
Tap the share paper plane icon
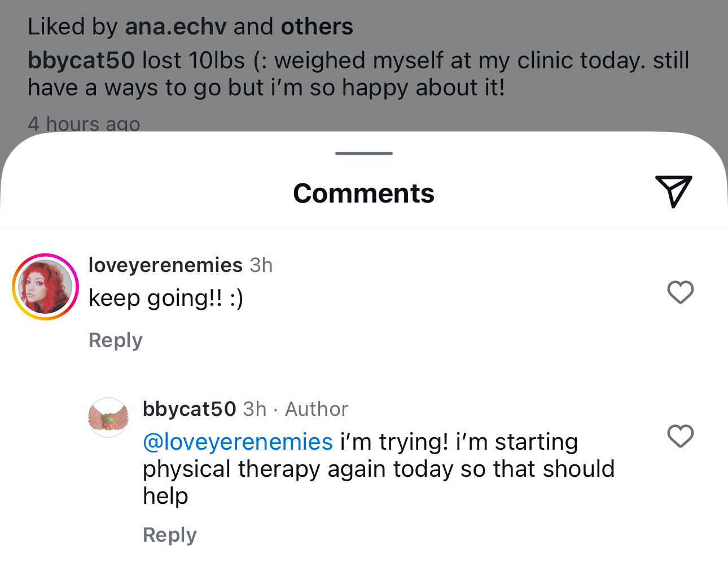click(673, 192)
